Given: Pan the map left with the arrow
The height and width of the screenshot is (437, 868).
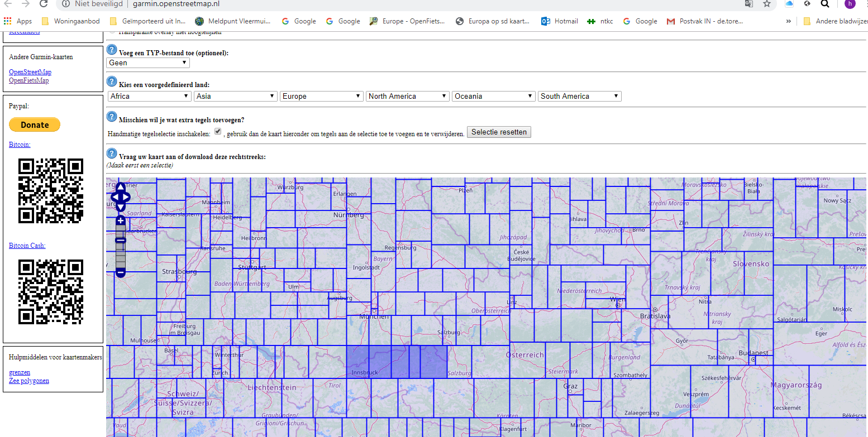Looking at the screenshot, I should pyautogui.click(x=114, y=197).
